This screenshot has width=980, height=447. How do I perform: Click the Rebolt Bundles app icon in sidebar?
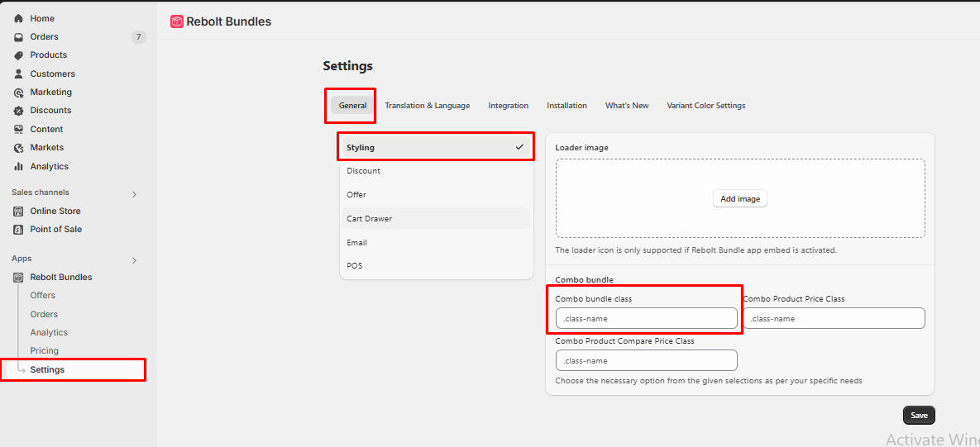click(18, 277)
